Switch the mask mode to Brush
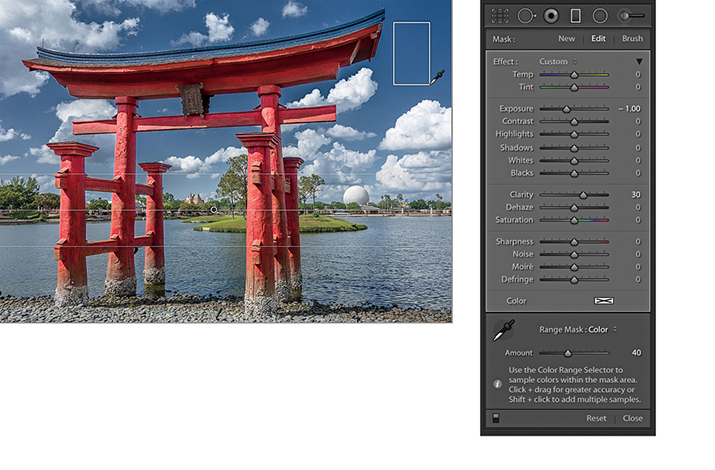This screenshot has width=715, height=470. point(632,38)
